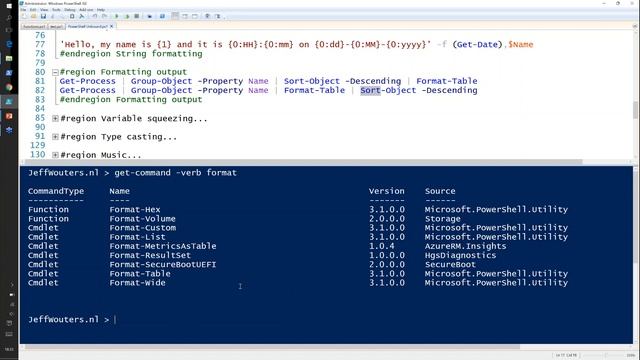Click the Show Command Window toolbar icon
This screenshot has width=640, height=360.
coord(207,16)
